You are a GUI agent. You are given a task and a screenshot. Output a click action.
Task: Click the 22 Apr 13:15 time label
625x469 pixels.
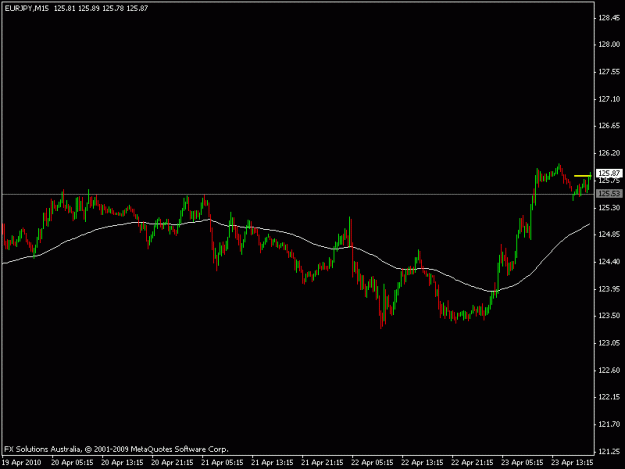click(422, 463)
